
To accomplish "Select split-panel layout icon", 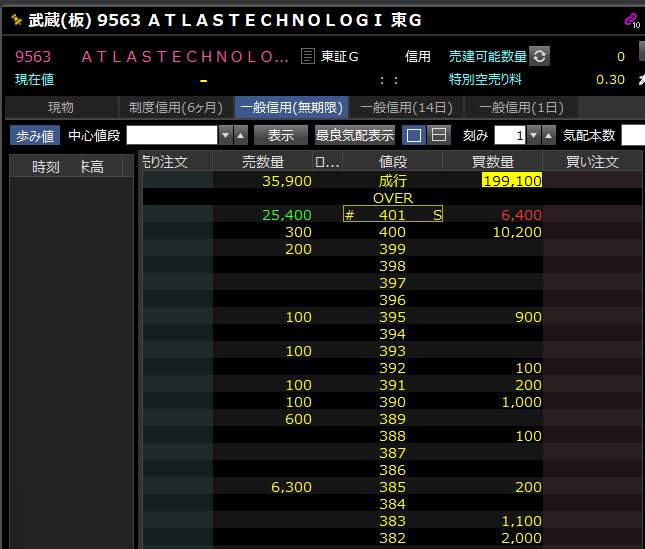I will point(439,135).
